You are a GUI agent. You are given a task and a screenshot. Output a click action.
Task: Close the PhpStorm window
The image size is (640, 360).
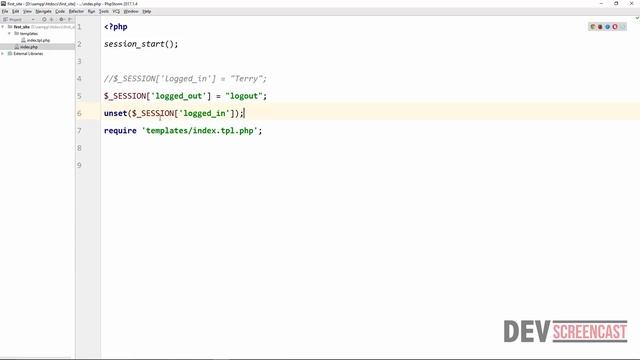(631, 4)
